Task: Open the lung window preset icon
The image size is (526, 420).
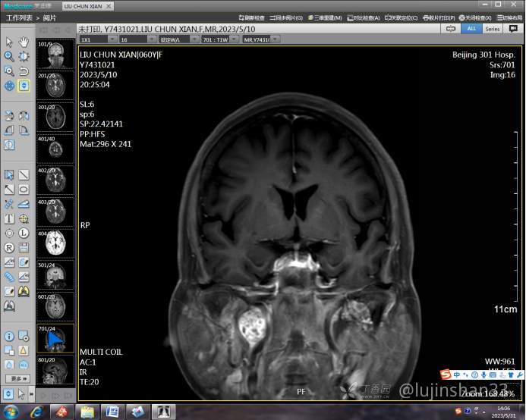Action: 24,291
